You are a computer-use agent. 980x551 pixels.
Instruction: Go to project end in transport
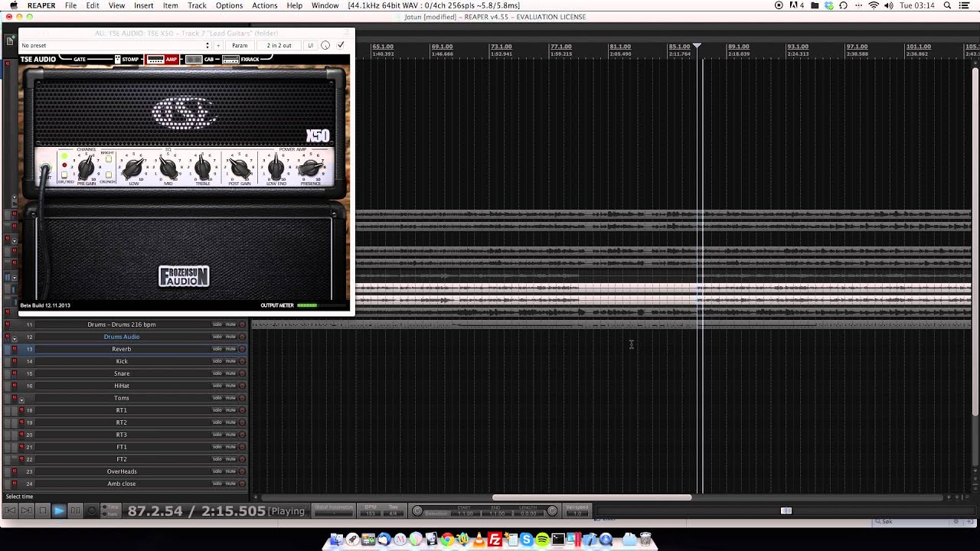(27, 510)
